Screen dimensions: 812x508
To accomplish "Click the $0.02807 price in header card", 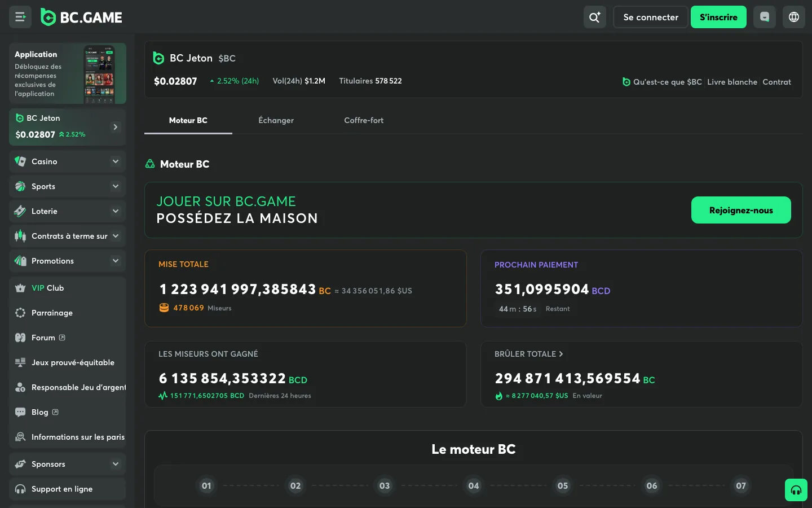I will click(x=175, y=81).
